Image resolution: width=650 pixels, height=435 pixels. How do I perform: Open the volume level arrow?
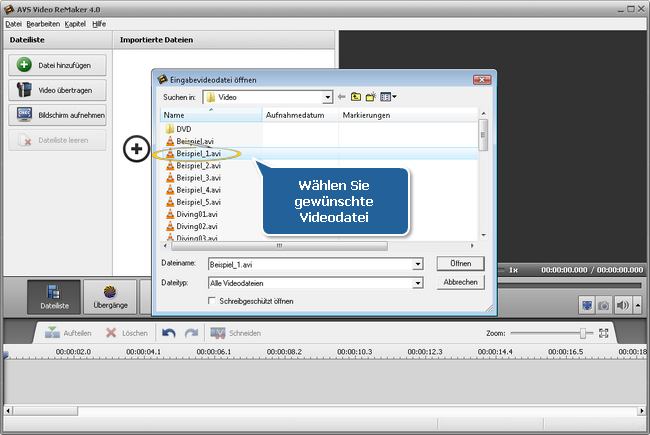click(x=638, y=306)
